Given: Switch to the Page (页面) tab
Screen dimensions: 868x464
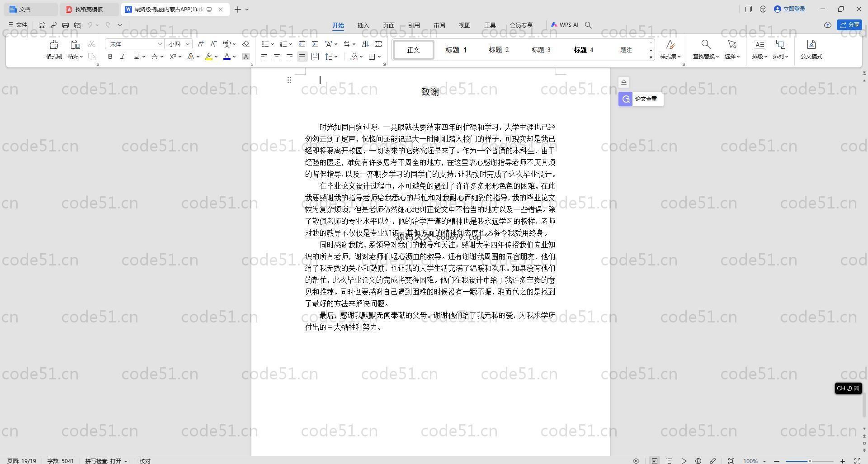Looking at the screenshot, I should point(389,25).
